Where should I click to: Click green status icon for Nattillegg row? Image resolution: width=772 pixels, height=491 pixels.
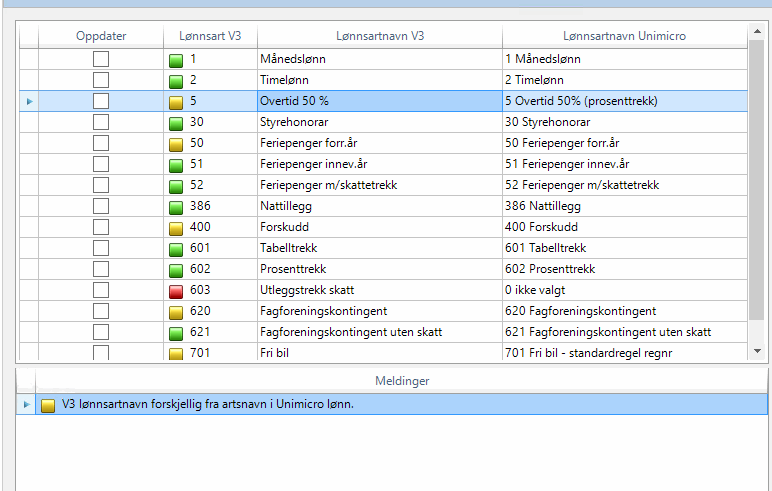point(176,207)
